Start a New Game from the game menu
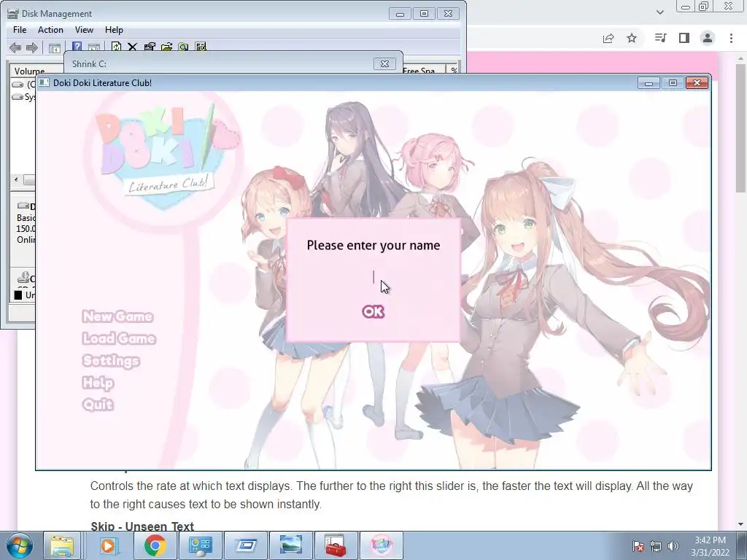 pyautogui.click(x=117, y=316)
